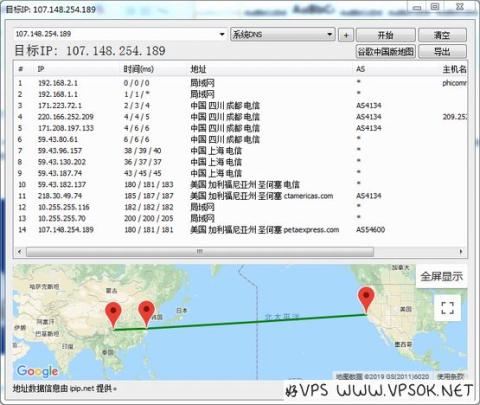Click the California map pin marker
Screen dimensions: 480x405
click(366, 300)
